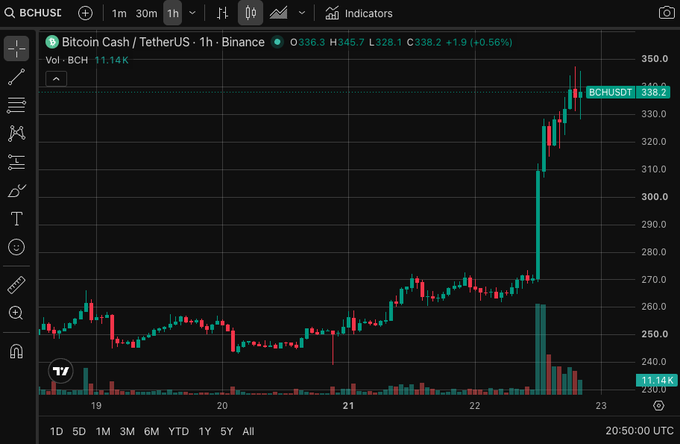
Task: Set the range to 6M
Action: (x=151, y=431)
